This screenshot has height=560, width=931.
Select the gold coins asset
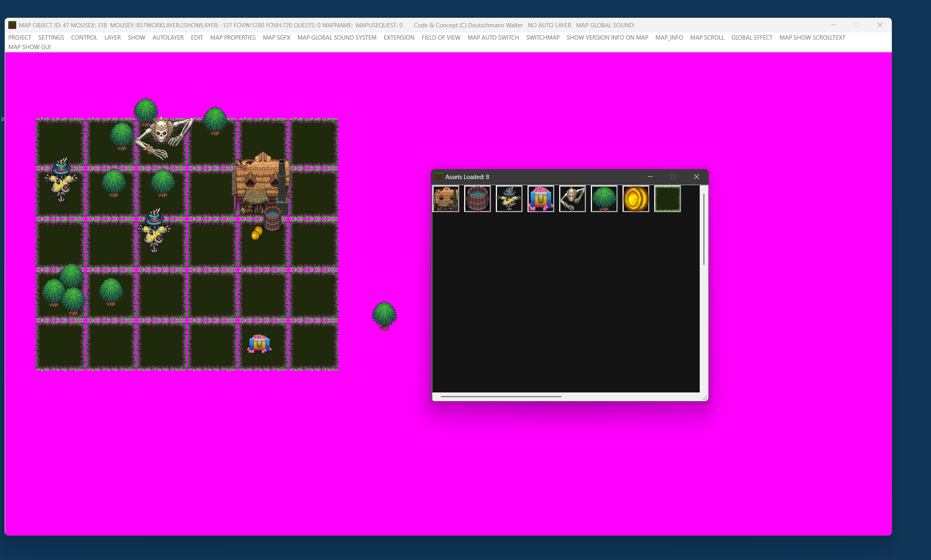(x=636, y=198)
